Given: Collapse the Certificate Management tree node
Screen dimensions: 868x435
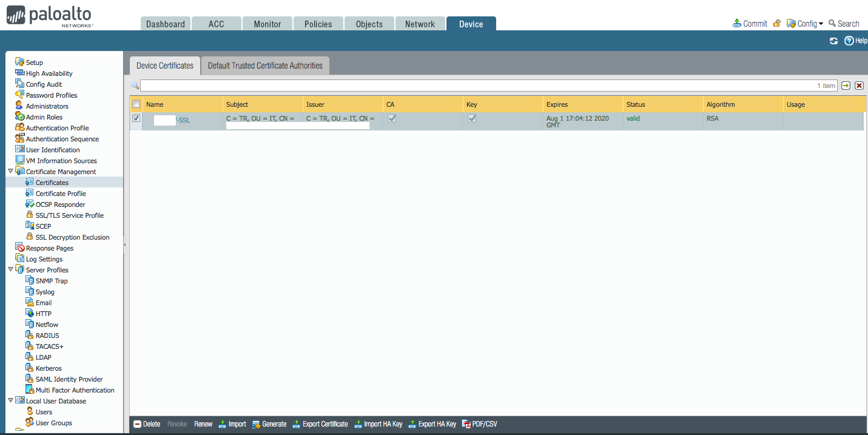Looking at the screenshot, I should tap(10, 172).
